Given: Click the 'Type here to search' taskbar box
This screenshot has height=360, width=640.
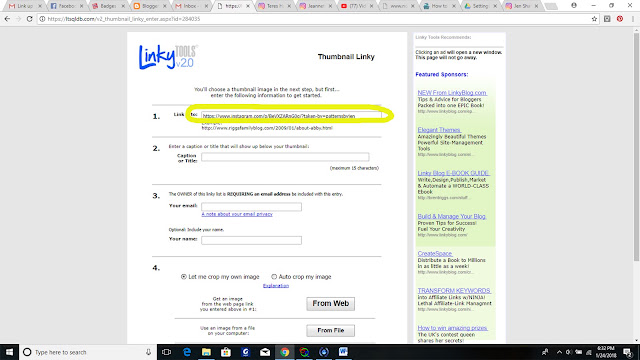Looking at the screenshot, I should [x=88, y=352].
